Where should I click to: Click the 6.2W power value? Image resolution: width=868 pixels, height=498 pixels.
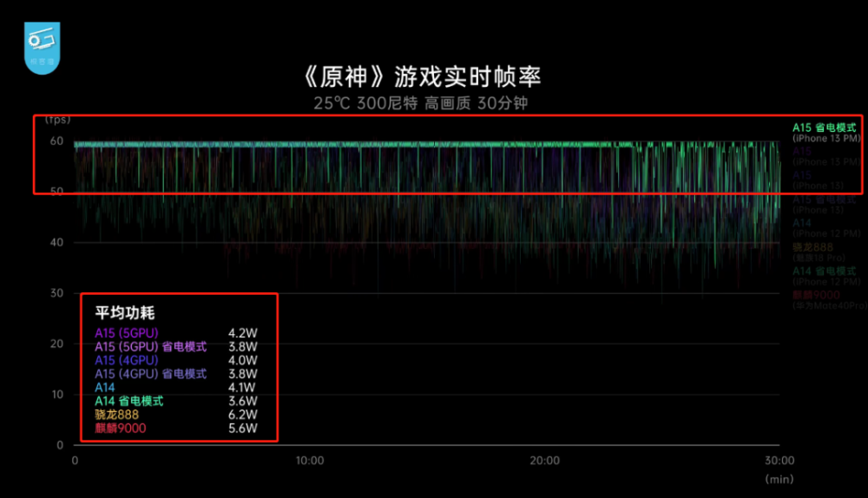tap(243, 415)
